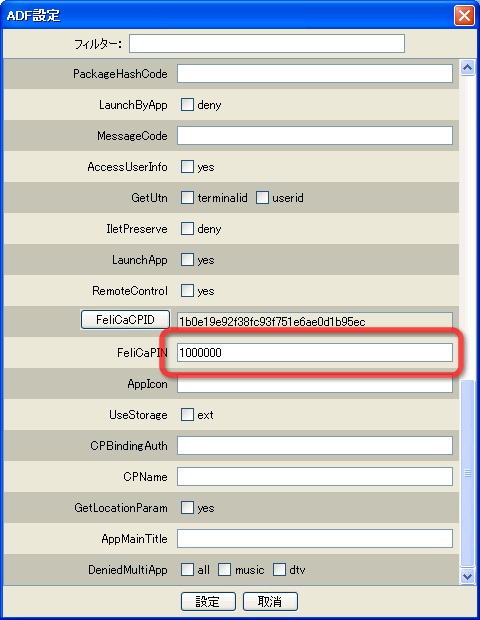The width and height of the screenshot is (480, 620).
Task: Enable AccessUserInfo yes checkbox
Action: (x=187, y=166)
